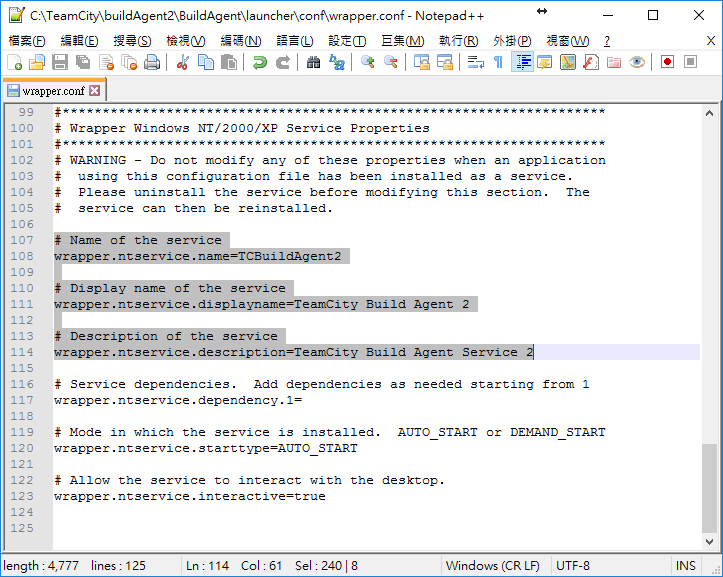The height and width of the screenshot is (577, 723).
Task: Select the wrapper.conf tab
Action: point(53,91)
